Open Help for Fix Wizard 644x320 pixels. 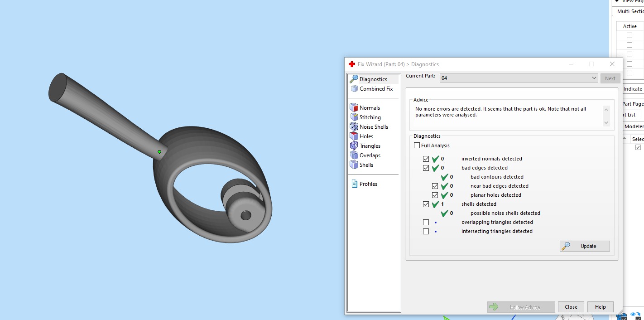(x=601, y=307)
